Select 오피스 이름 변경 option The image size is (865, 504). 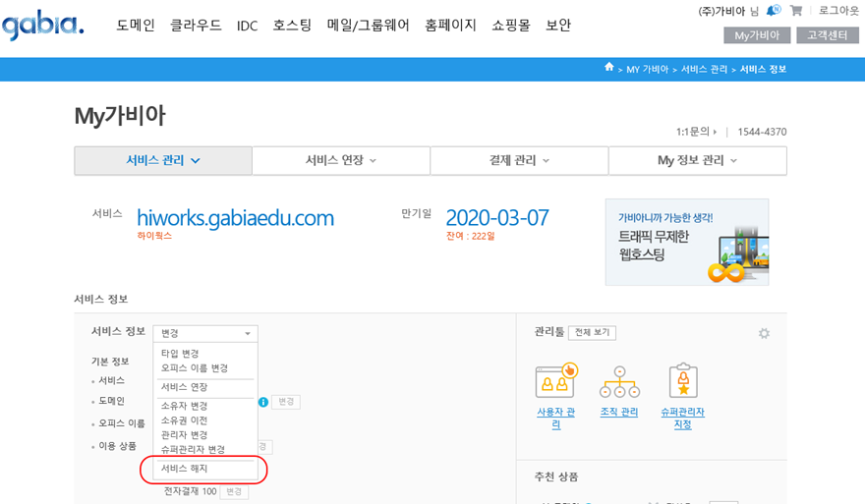(x=195, y=367)
